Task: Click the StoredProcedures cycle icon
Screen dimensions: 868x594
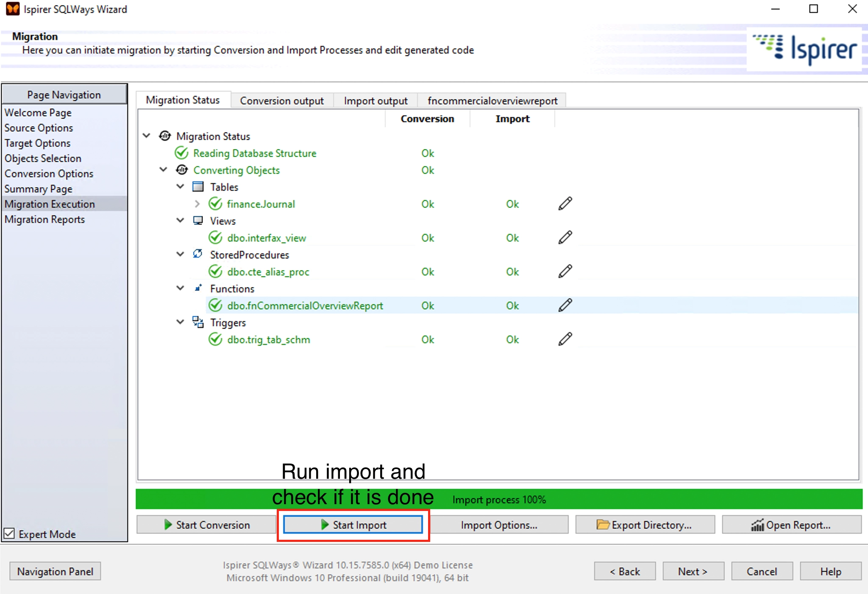Action: [x=198, y=254]
